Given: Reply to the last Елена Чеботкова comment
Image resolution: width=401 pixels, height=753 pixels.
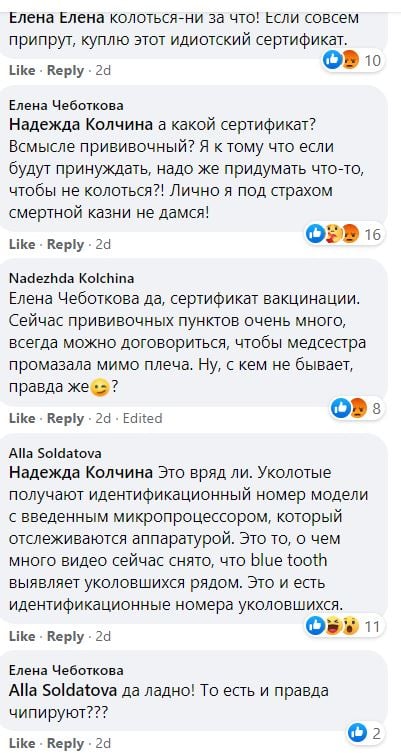Looking at the screenshot, I should 66,743.
